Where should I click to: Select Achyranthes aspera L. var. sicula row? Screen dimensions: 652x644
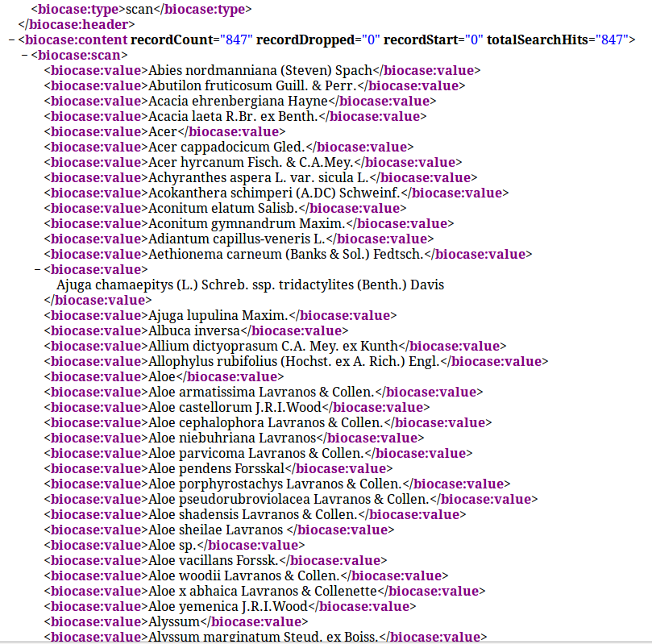point(260,178)
